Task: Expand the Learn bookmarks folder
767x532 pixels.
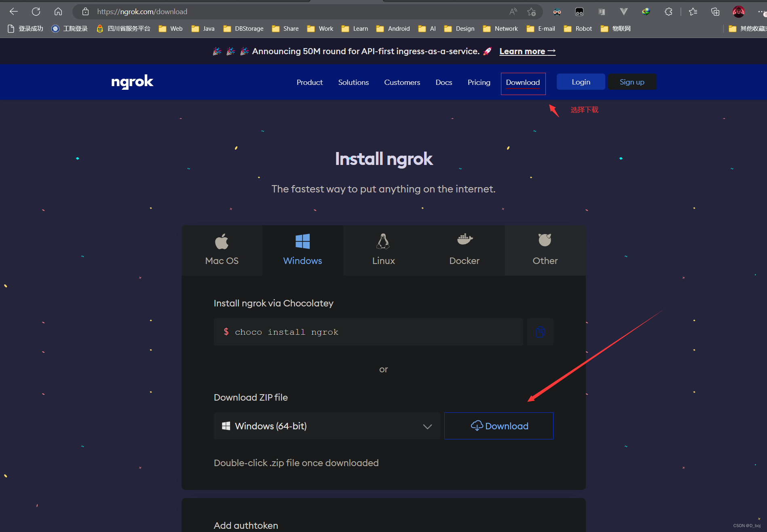Action: pos(355,29)
